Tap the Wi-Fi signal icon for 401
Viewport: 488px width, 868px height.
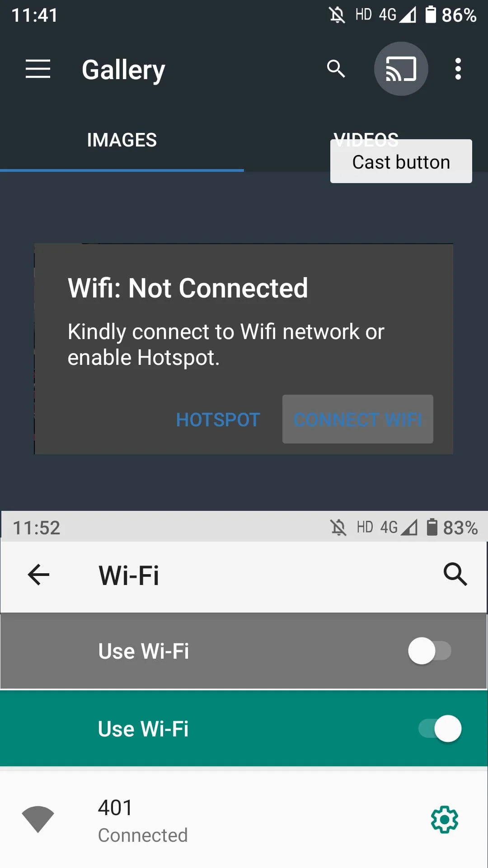pos(38,819)
